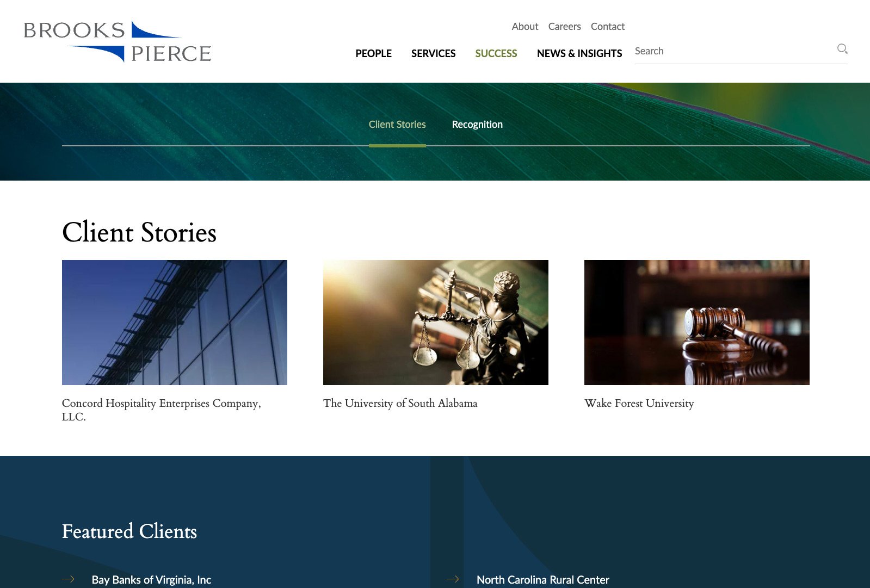The image size is (870, 588).
Task: Open the Contact link
Action: 607,27
